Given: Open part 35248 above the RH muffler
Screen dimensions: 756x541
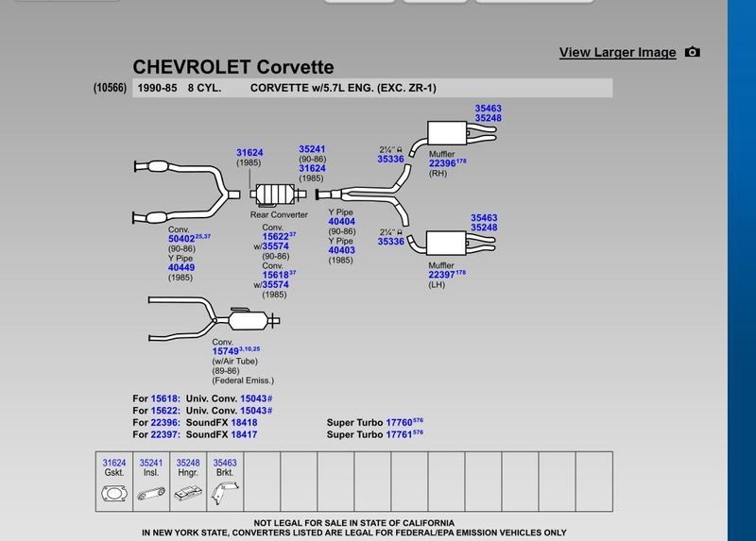Looking at the screenshot, I should (488, 118).
